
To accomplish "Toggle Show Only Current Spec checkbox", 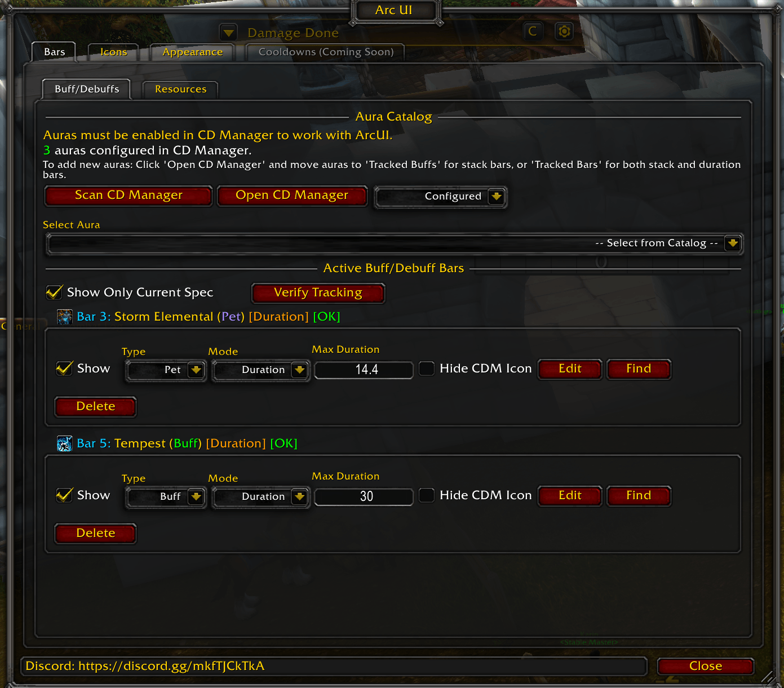I will [54, 292].
